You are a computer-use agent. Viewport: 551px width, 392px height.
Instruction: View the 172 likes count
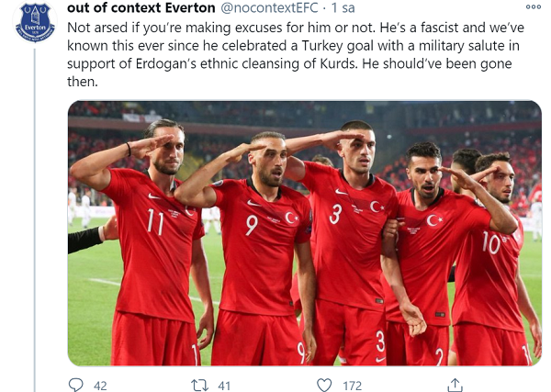click(x=352, y=386)
